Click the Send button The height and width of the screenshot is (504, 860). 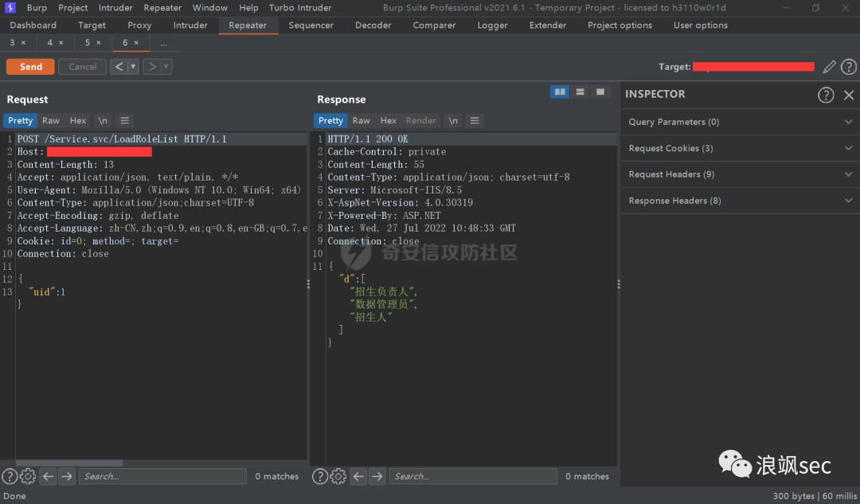pos(31,66)
